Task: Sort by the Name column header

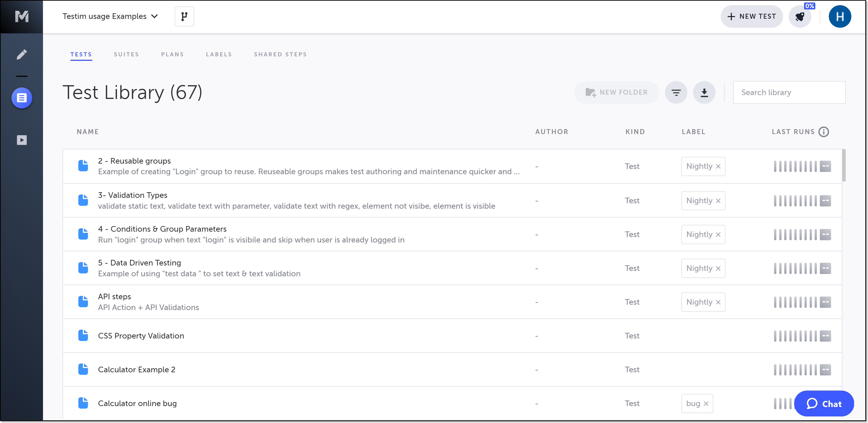Action: [x=88, y=132]
